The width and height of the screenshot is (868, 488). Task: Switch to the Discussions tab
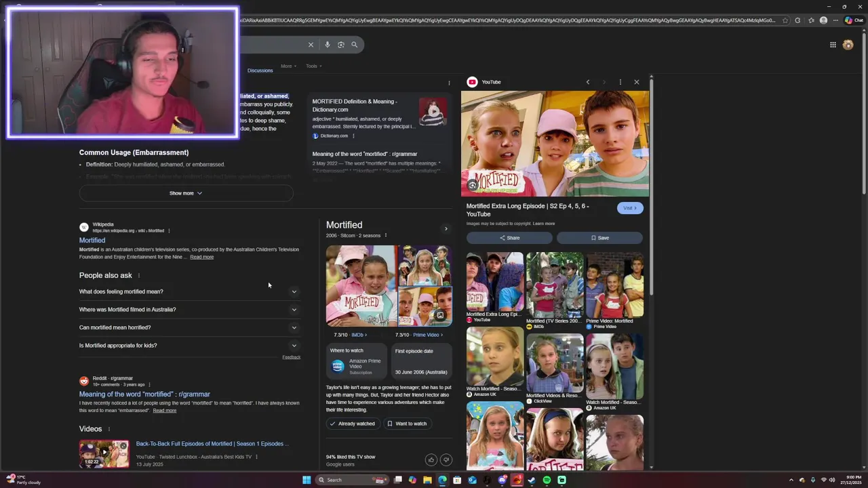(260, 70)
